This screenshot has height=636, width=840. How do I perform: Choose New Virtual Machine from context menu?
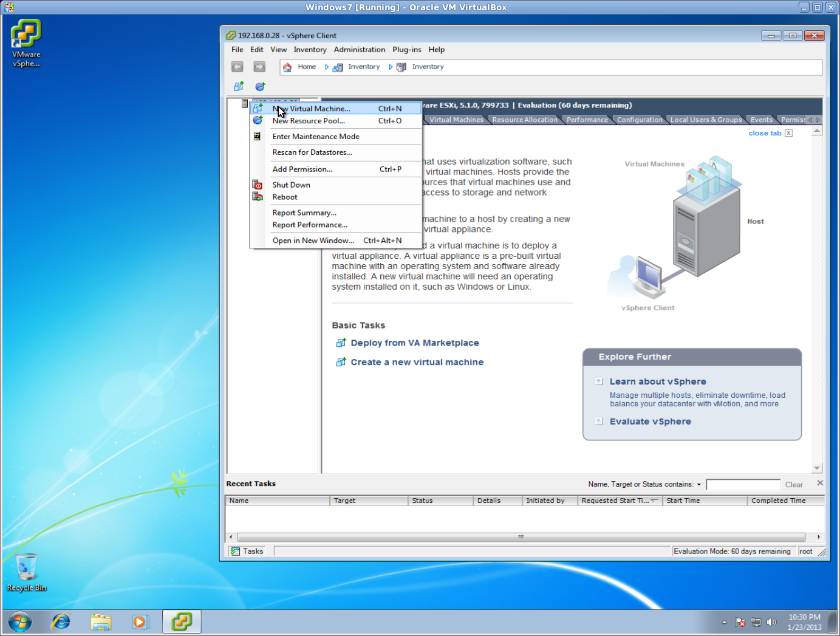pos(336,109)
